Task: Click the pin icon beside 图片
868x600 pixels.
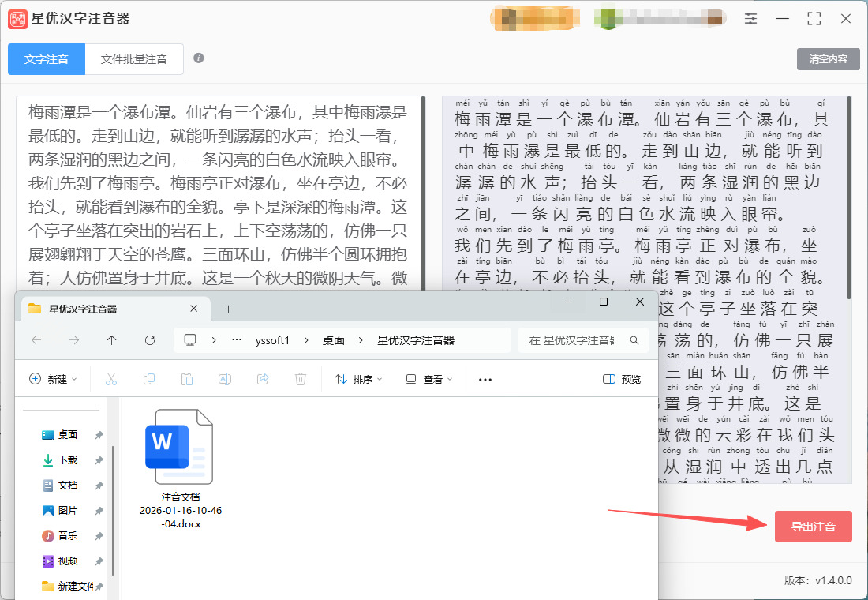Action: click(99, 510)
